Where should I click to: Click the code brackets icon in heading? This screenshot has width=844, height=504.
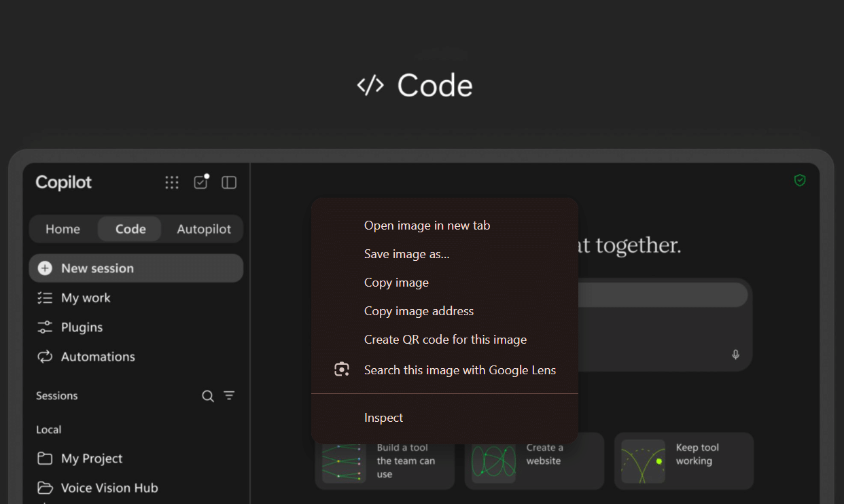point(370,86)
